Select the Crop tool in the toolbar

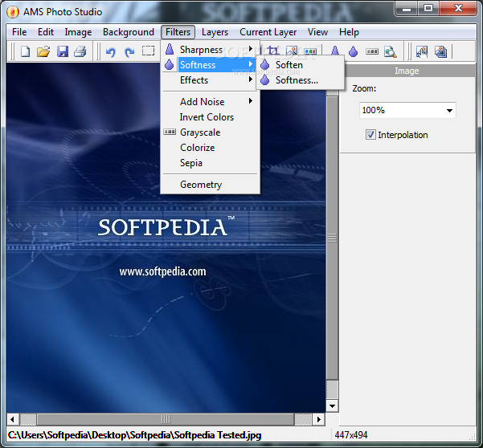[273, 51]
